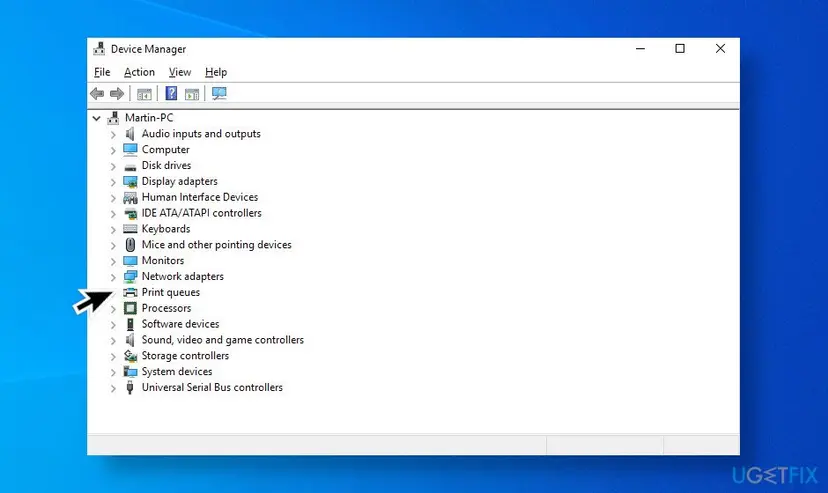Expand Audio inputs and outputs
This screenshot has width=828, height=493.
(113, 135)
